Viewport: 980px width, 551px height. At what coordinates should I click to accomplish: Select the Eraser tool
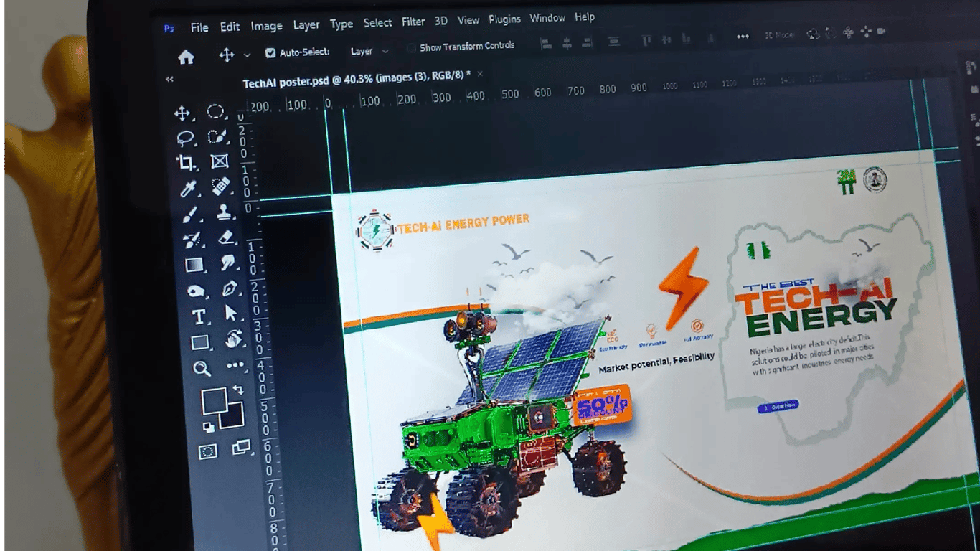pyautogui.click(x=226, y=237)
